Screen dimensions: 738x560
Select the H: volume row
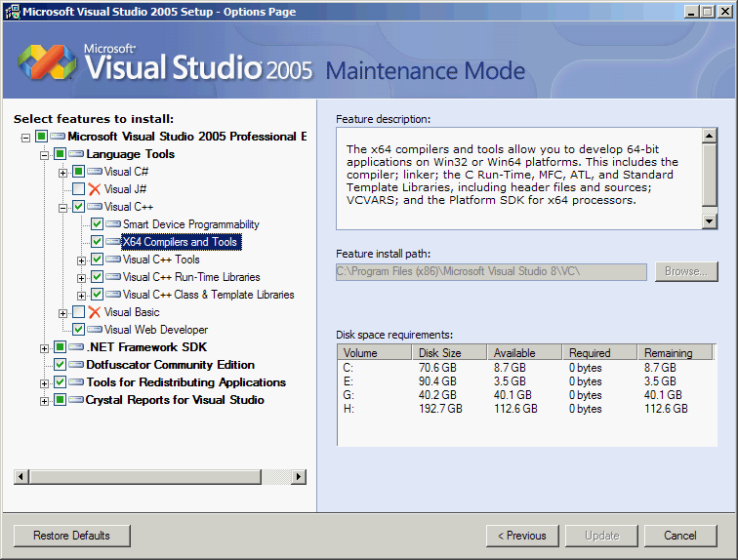[527, 409]
